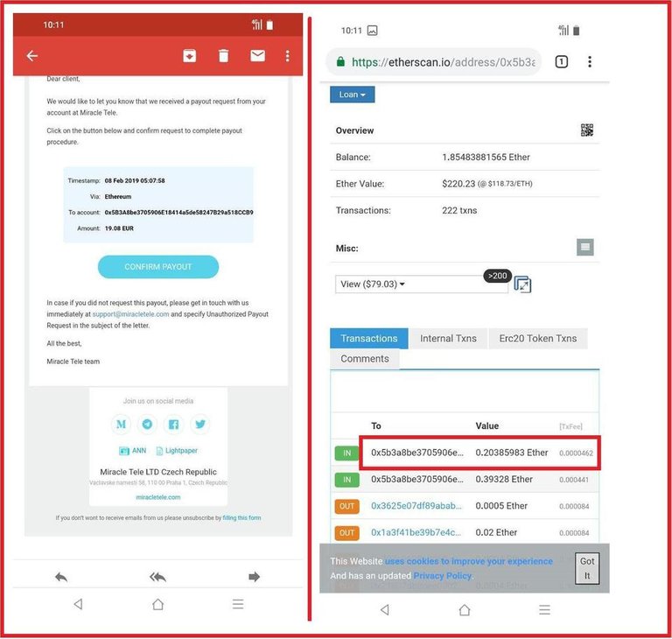The image size is (672, 639).
Task: Visit the miracletele.com footer link
Action: pos(158,497)
